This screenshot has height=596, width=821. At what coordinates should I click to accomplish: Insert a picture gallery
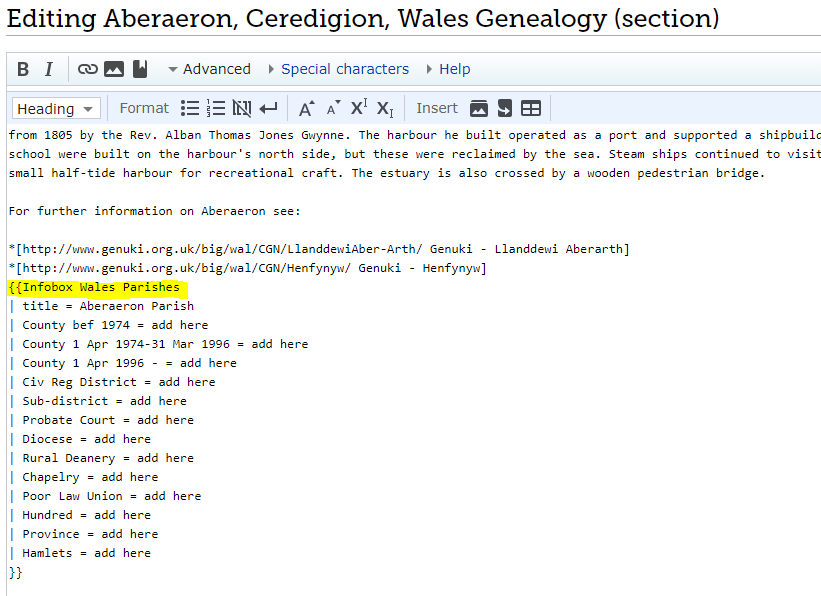(x=479, y=108)
